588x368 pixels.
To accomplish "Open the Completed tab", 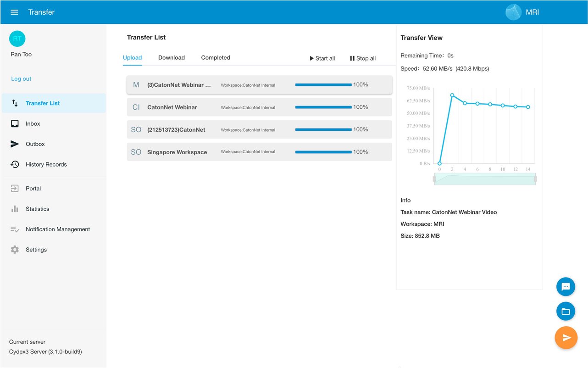I will [x=215, y=57].
